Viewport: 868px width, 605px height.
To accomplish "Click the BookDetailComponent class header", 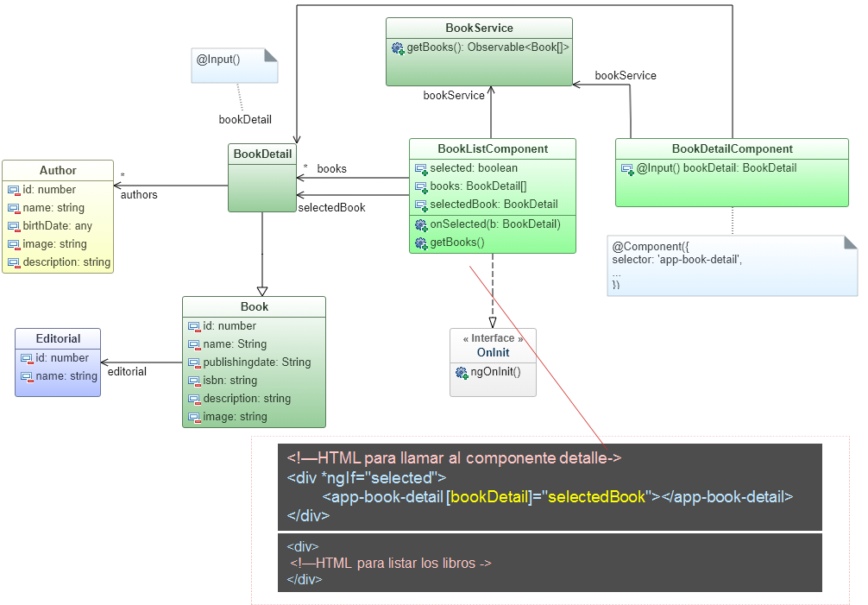I will (732, 148).
